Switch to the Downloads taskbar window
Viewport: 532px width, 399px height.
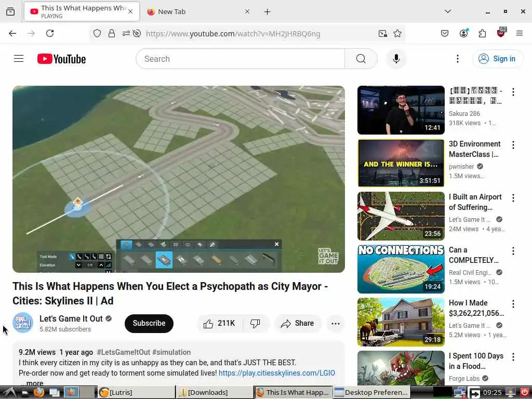point(215,393)
